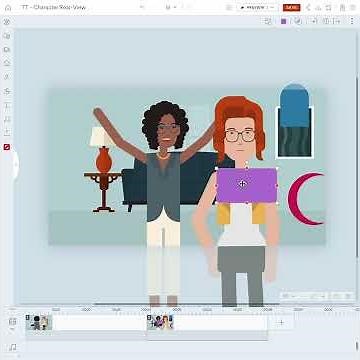
Task: Open the red square icon in left sidebar
Action: tap(7, 147)
